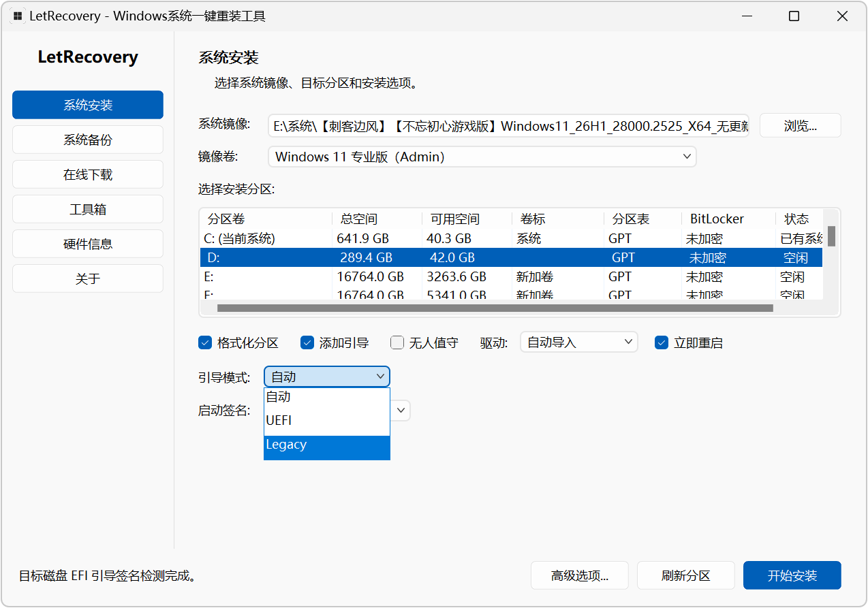Click the 卷标 column header

[558, 219]
